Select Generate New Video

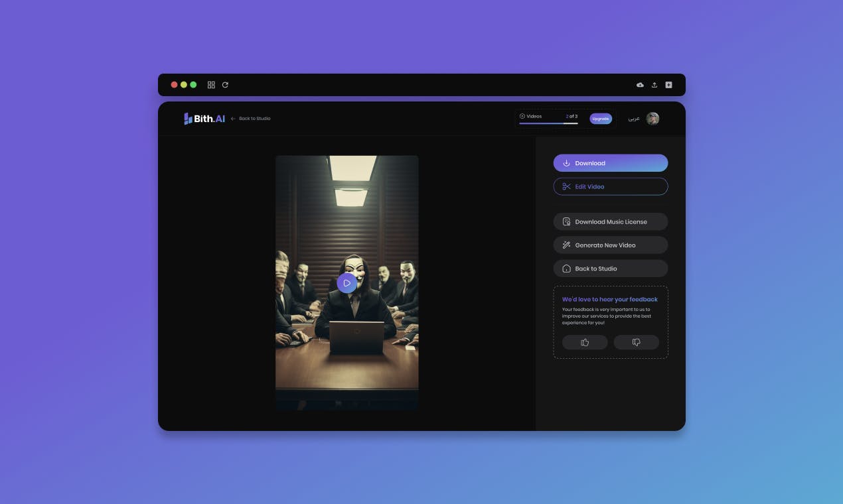point(611,245)
